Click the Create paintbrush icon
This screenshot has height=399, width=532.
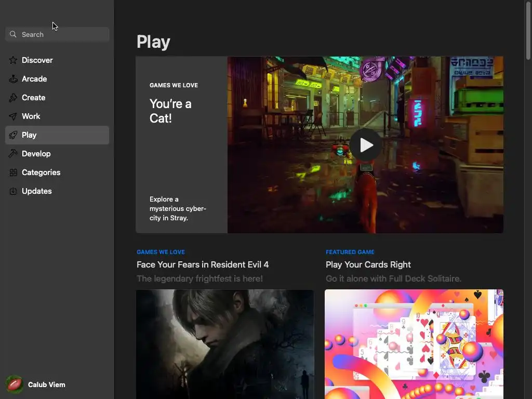click(x=13, y=98)
